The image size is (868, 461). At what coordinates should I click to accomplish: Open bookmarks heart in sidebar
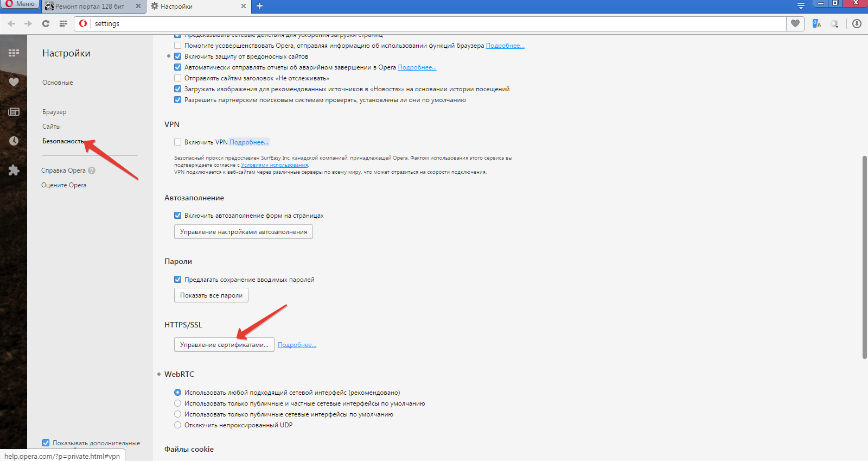[x=14, y=82]
